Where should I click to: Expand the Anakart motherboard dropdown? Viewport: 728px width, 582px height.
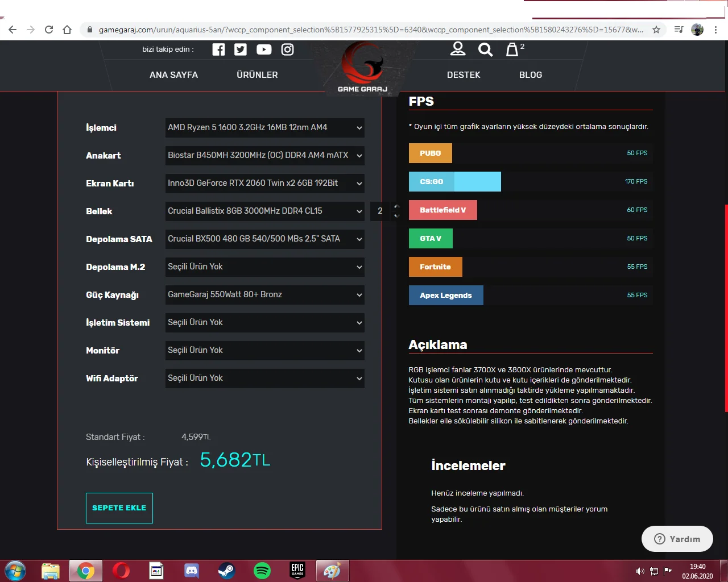[x=265, y=156]
